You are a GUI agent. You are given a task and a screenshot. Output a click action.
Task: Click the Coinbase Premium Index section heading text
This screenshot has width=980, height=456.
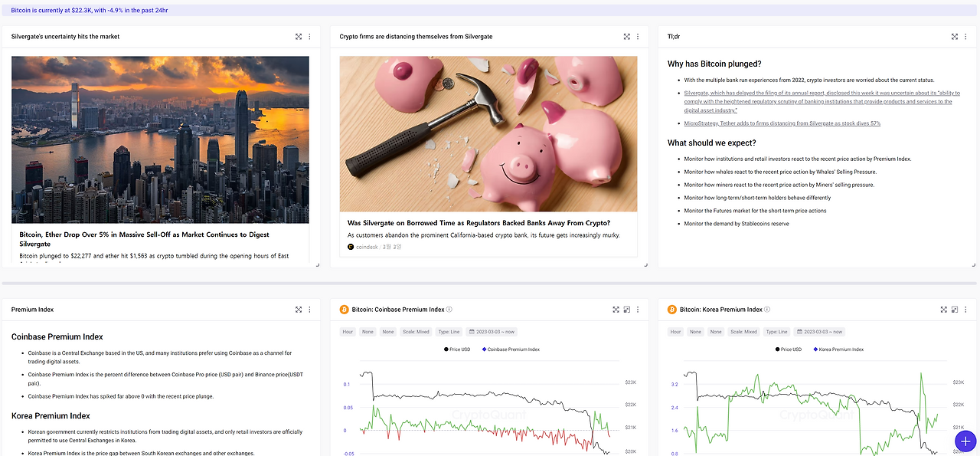[x=57, y=337]
